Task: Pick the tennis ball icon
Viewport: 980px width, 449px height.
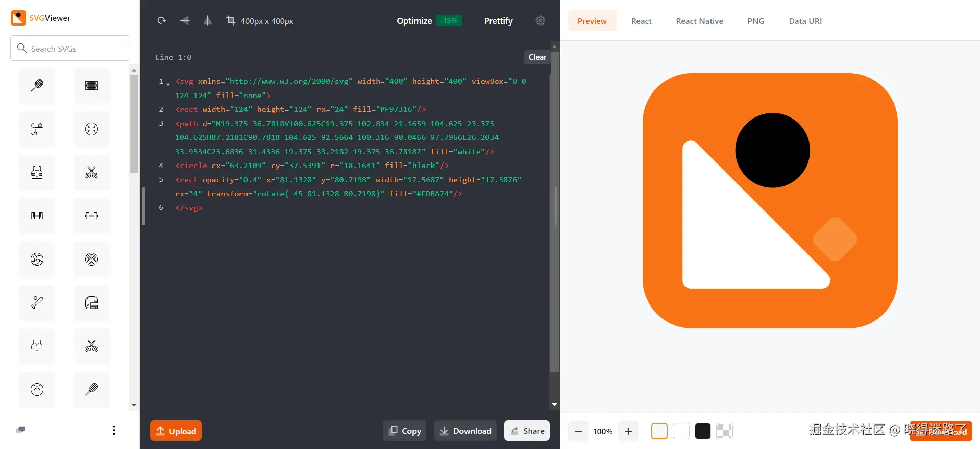Action: [x=37, y=389]
